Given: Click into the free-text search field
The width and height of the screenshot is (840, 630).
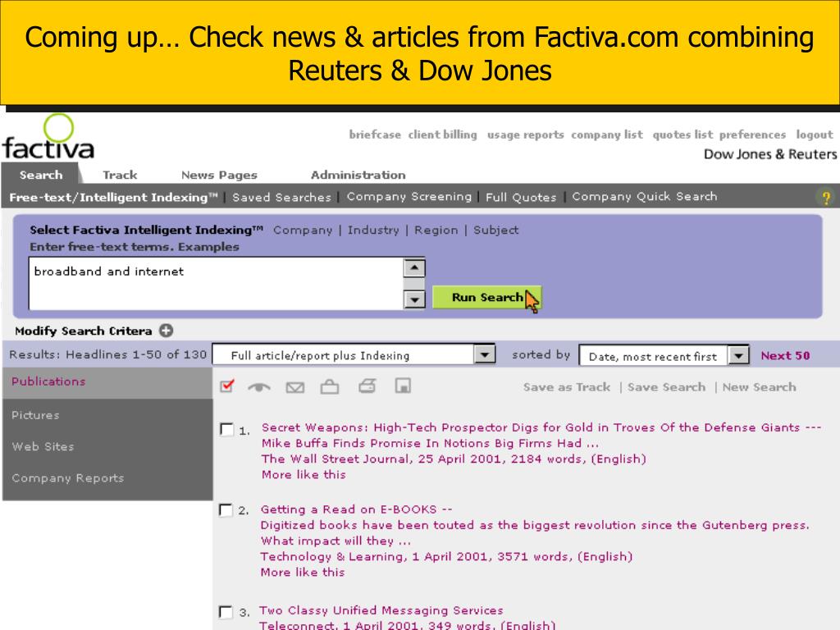Looking at the screenshot, I should pyautogui.click(x=216, y=283).
